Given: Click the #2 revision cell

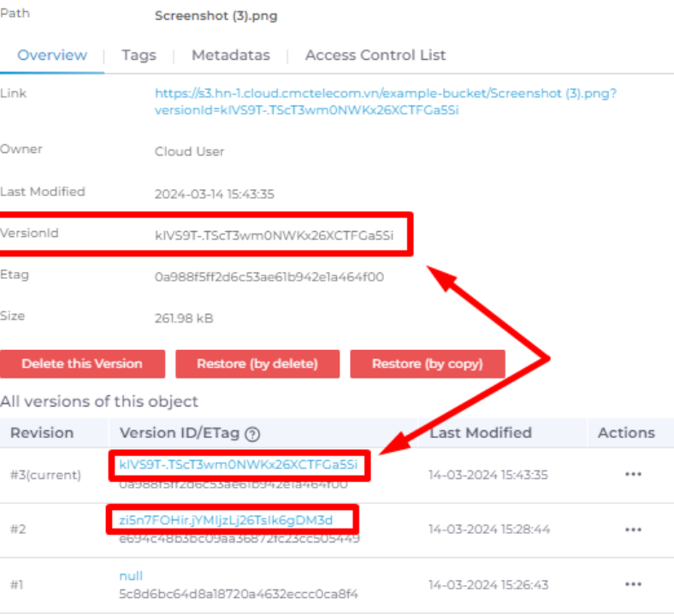Looking at the screenshot, I should [x=18, y=530].
